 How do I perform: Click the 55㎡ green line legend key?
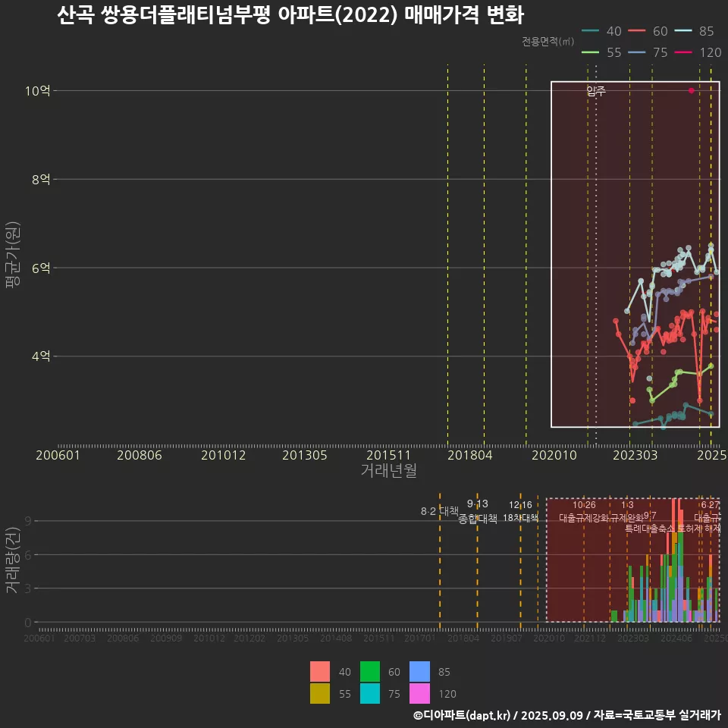pyautogui.click(x=591, y=52)
